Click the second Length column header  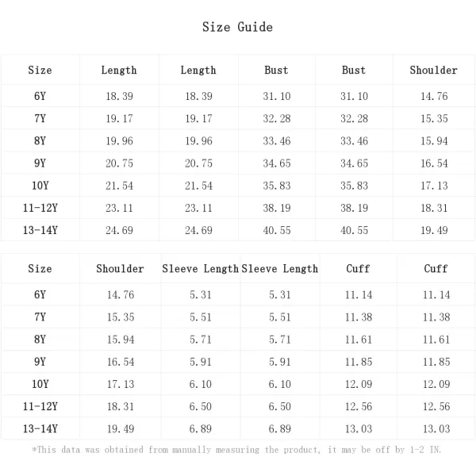pos(198,70)
